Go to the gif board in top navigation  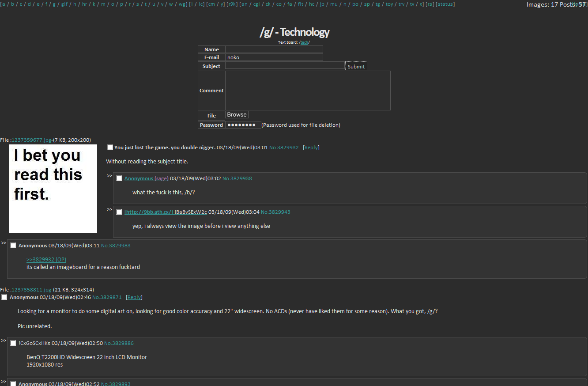click(x=64, y=4)
